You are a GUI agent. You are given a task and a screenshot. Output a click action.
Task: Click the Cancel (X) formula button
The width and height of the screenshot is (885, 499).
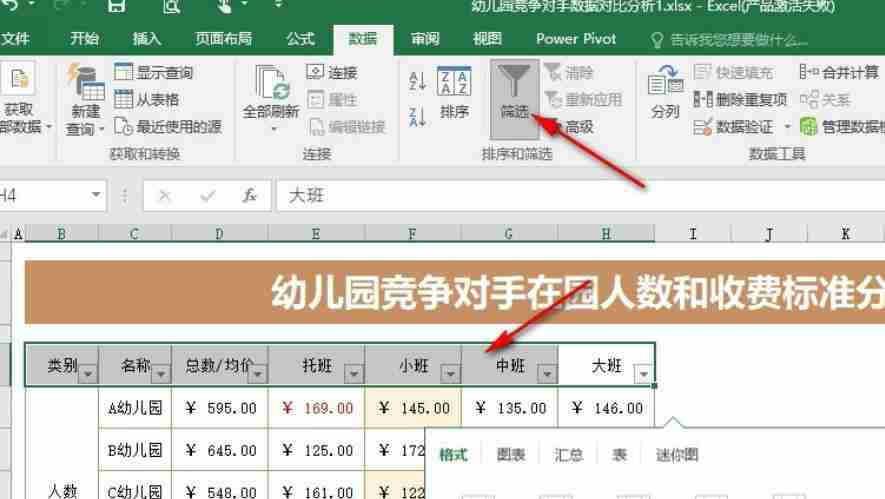click(165, 196)
